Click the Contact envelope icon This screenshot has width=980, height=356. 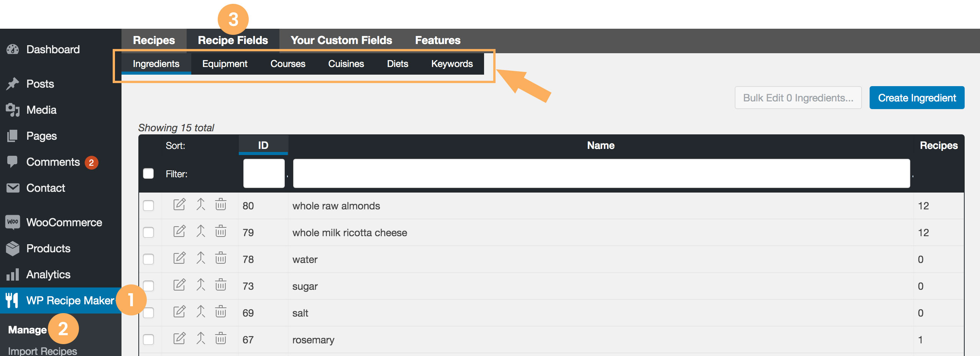13,188
